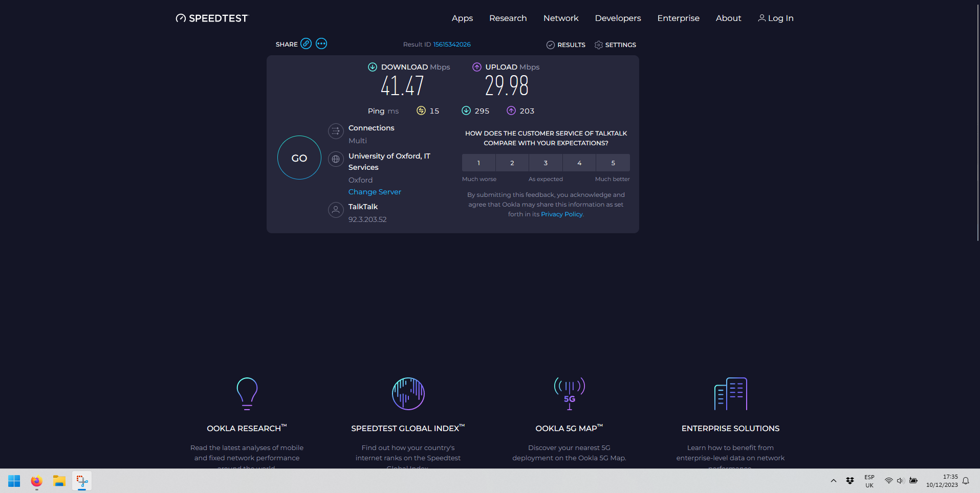Rate TalkTalk customer service 1
The width and height of the screenshot is (980, 493).
pyautogui.click(x=478, y=163)
